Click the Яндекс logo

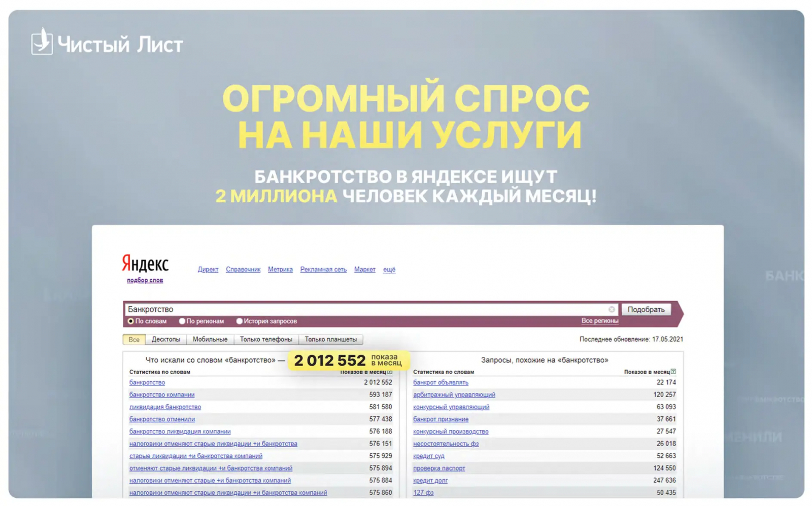click(x=145, y=263)
